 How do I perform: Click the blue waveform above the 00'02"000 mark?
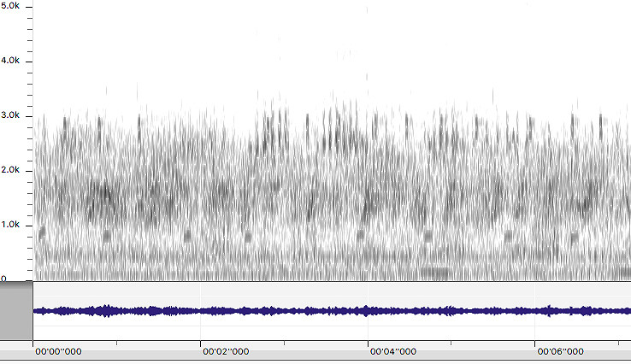tap(202, 311)
